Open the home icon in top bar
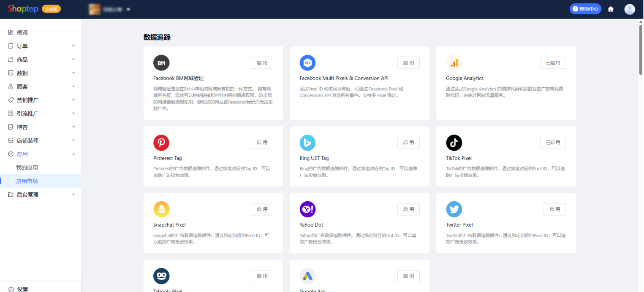This screenshot has width=644, height=292. pyautogui.click(x=611, y=9)
